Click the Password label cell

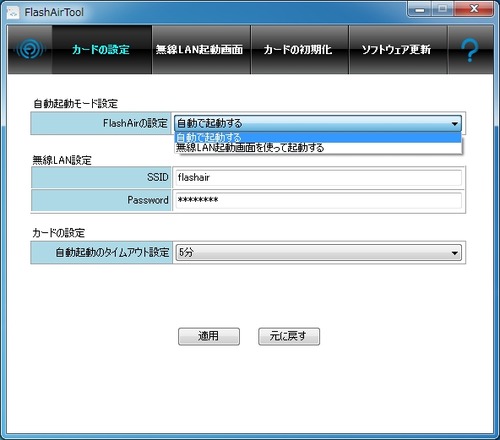coord(101,200)
